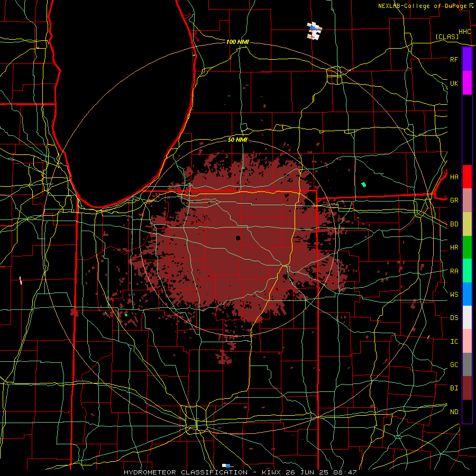Screen dimensions: 476x476
Task: Click the black radar site dot at center
Action: coord(238,237)
